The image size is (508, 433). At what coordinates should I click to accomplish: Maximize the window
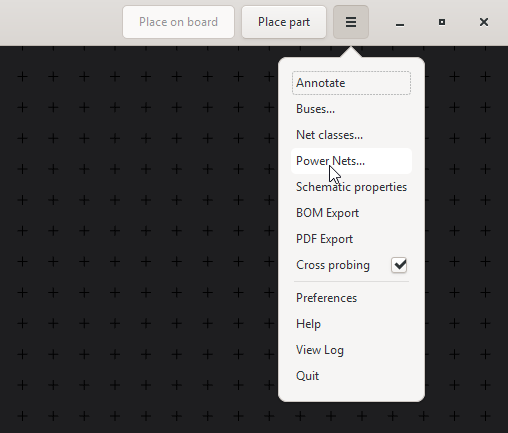(442, 22)
